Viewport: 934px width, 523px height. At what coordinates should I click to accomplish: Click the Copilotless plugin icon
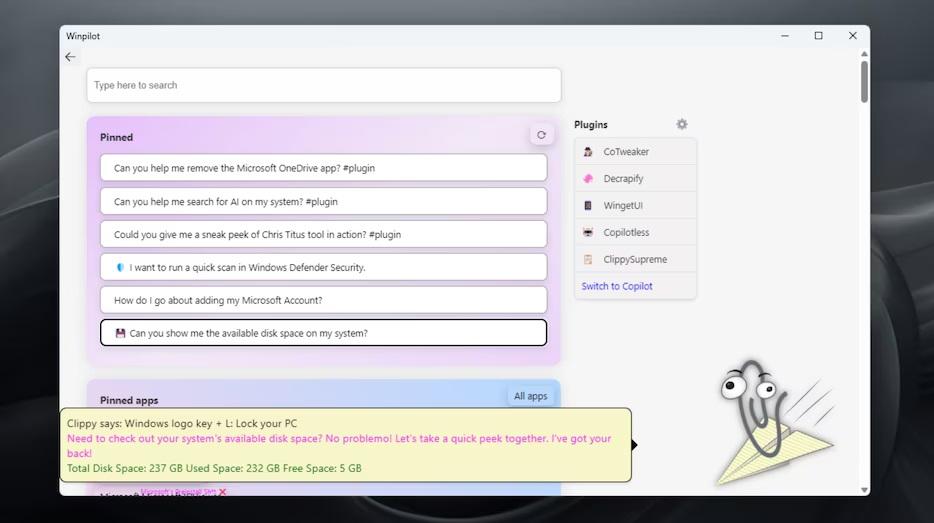click(x=588, y=233)
